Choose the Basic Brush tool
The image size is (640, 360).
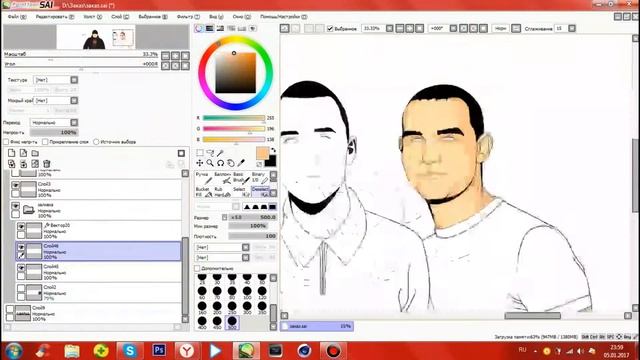[241, 178]
